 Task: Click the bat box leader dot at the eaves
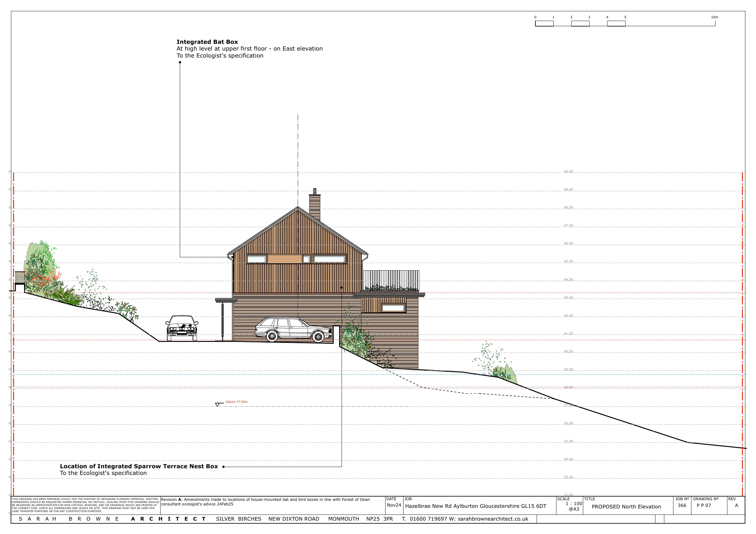(232, 257)
